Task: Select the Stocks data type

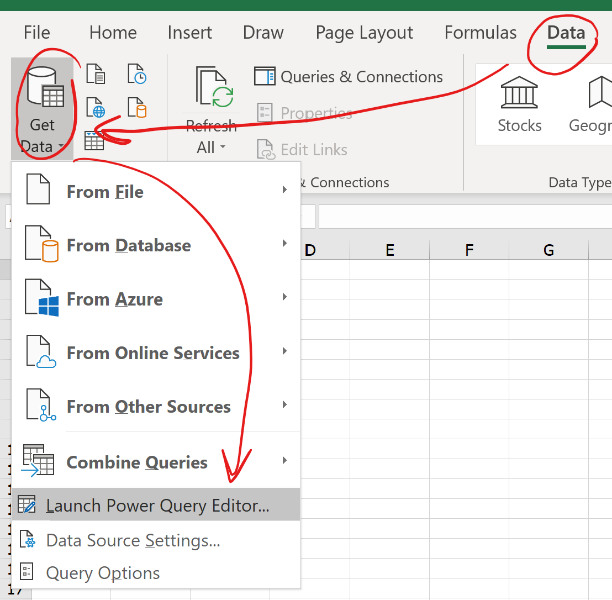Action: click(x=519, y=104)
